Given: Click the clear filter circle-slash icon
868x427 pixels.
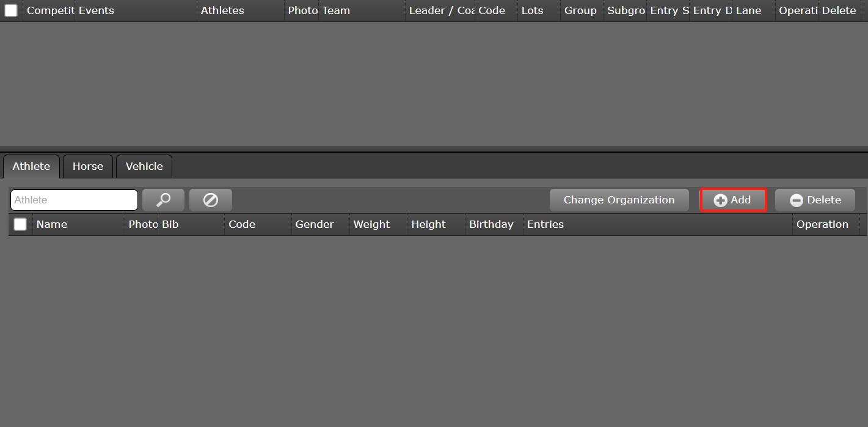Looking at the screenshot, I should (x=210, y=200).
